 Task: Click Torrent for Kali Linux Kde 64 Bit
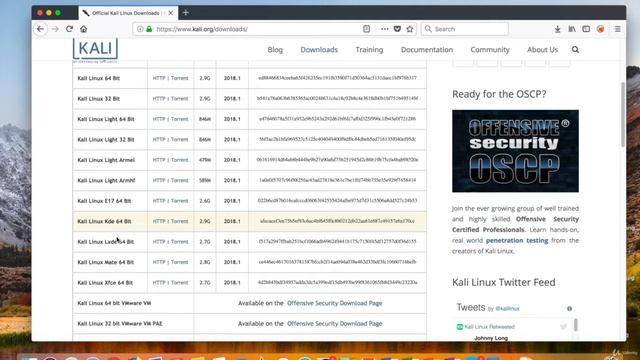point(180,221)
